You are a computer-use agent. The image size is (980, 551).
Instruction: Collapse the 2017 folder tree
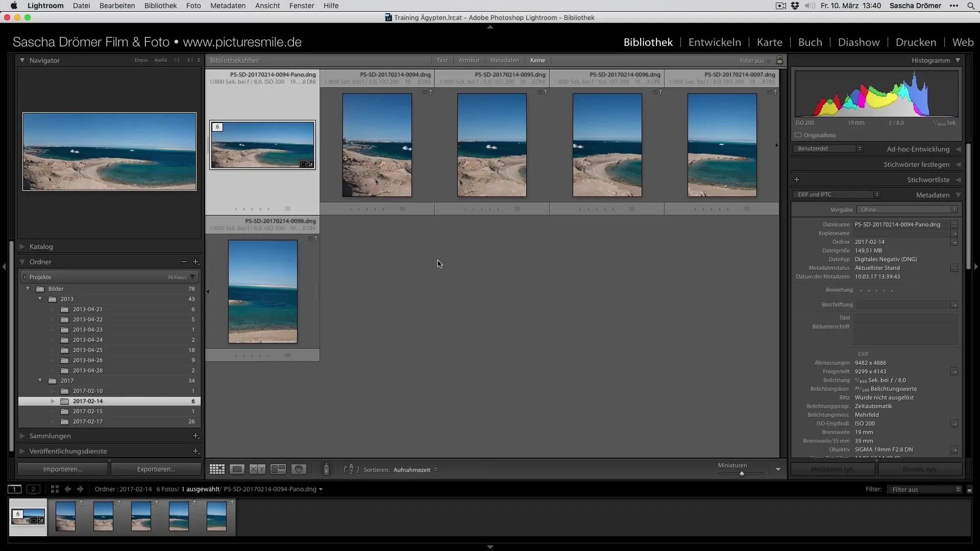point(40,381)
